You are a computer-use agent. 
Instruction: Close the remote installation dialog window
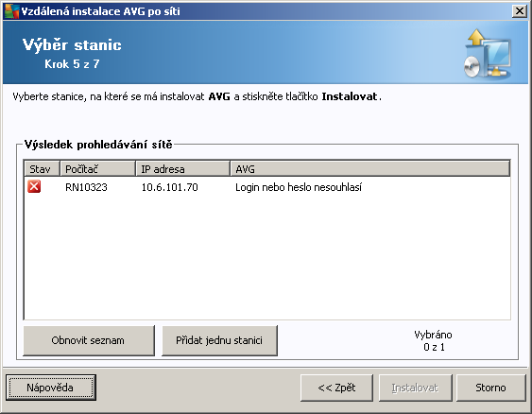tap(520, 11)
